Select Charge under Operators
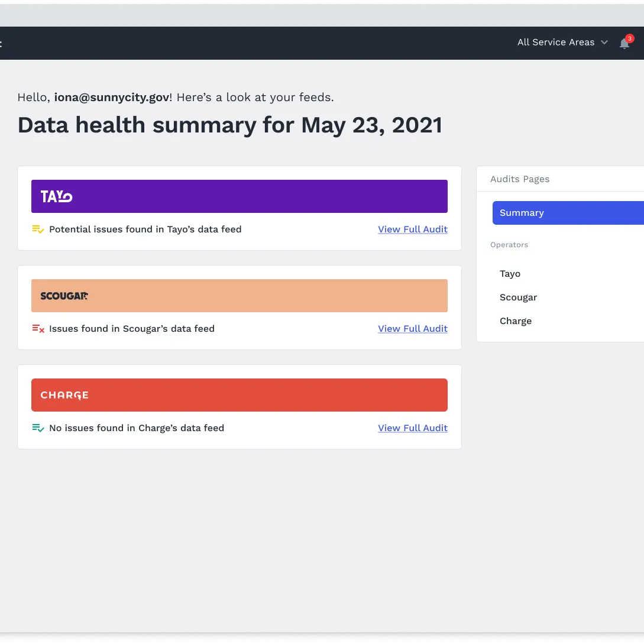Viewport: 644px width, 644px height. (x=516, y=321)
